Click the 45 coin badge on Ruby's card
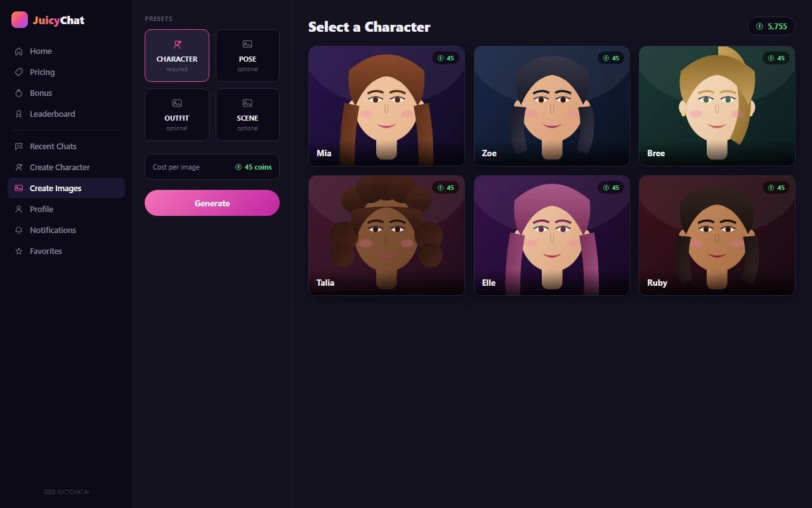The height and width of the screenshot is (508, 812). tap(776, 188)
